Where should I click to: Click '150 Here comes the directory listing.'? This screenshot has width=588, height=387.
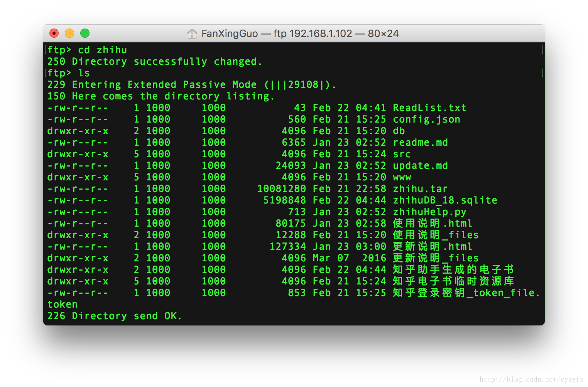click(161, 96)
